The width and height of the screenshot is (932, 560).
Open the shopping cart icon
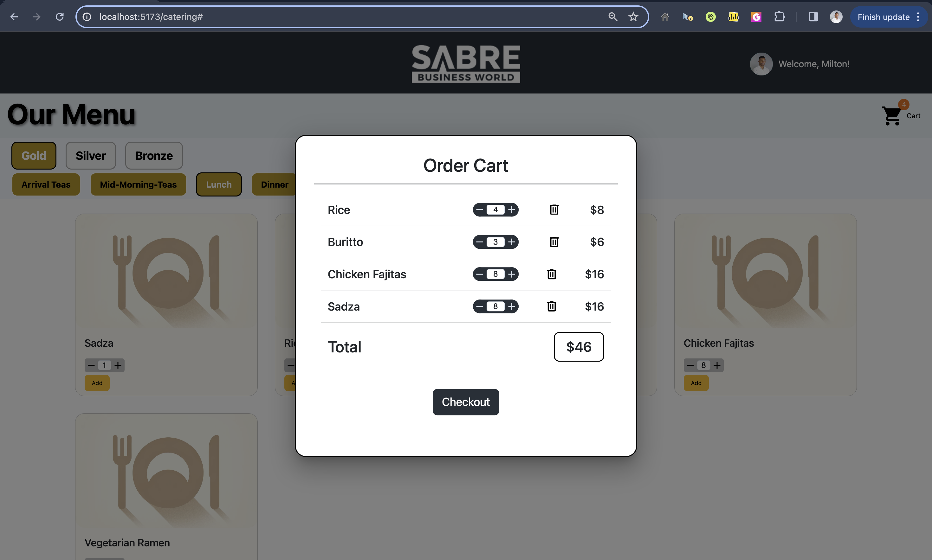[x=891, y=115]
